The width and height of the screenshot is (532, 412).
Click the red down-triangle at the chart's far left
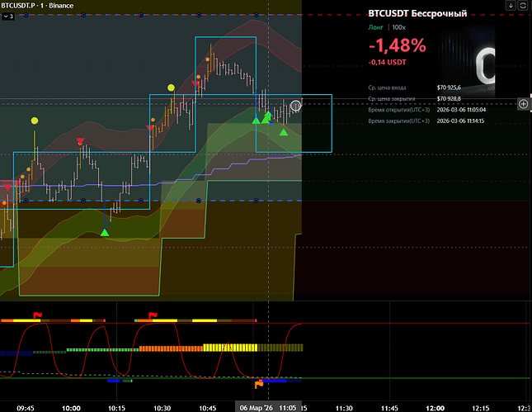coord(7,188)
